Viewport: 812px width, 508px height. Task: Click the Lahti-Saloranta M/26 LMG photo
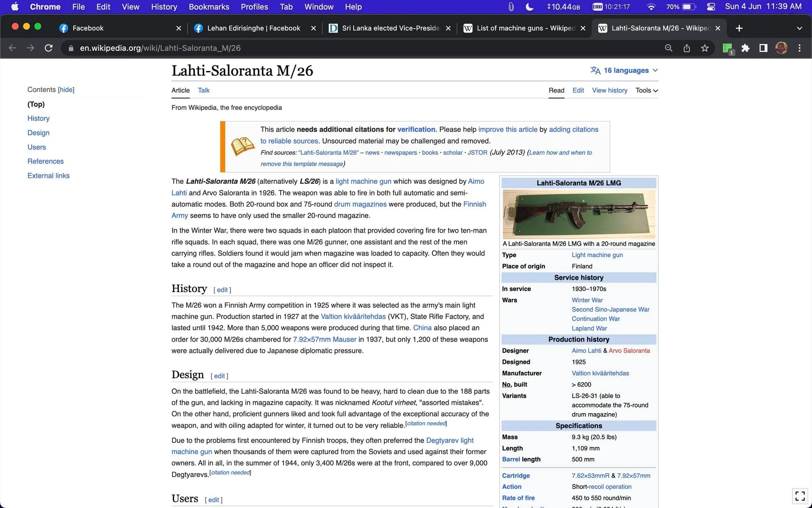[x=579, y=214]
